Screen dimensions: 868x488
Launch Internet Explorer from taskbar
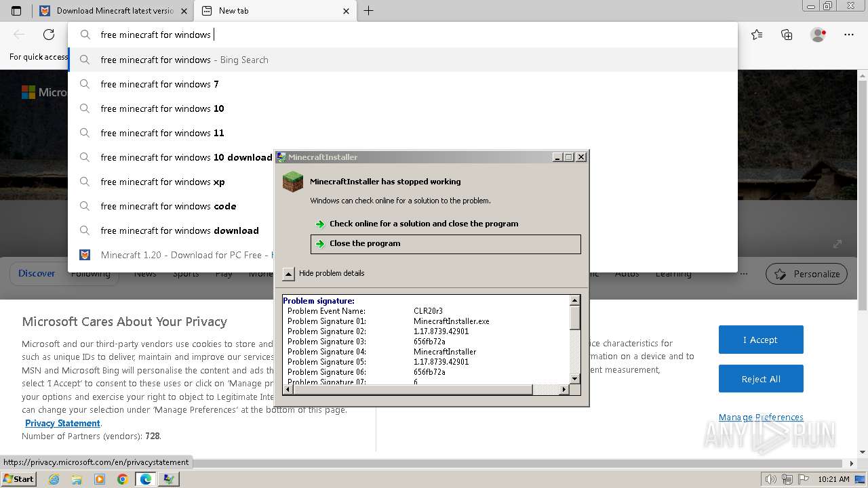point(54,479)
